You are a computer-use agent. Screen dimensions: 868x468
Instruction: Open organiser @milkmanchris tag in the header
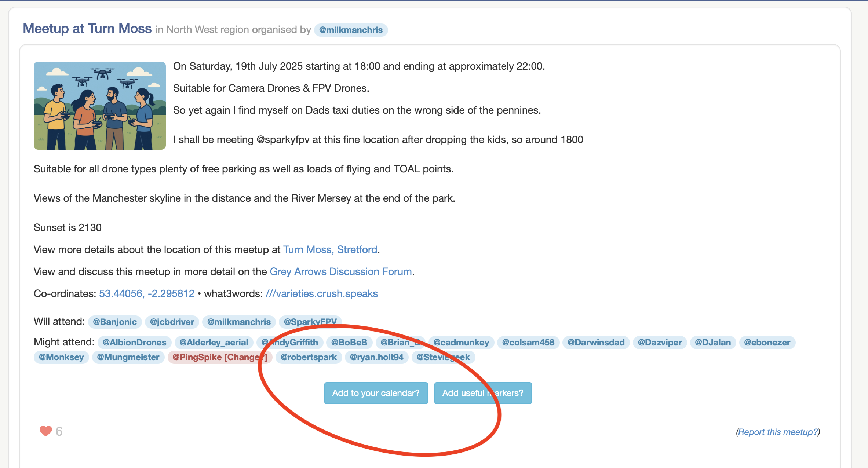point(350,30)
